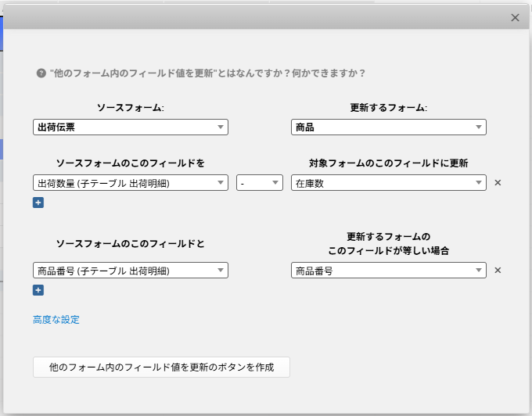Remove the 商品番号 matching condition row
Screen dimensions: 532x416
pyautogui.click(x=498, y=271)
